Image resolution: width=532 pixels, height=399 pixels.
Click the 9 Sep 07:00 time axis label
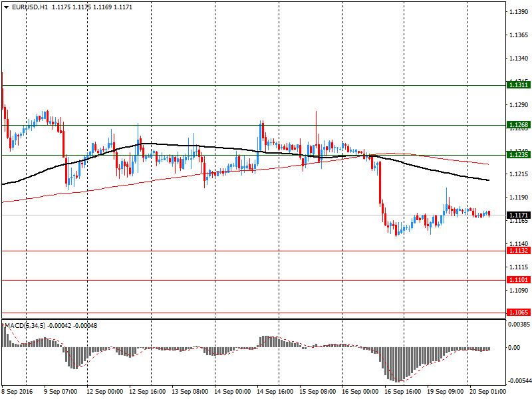pyautogui.click(x=61, y=392)
